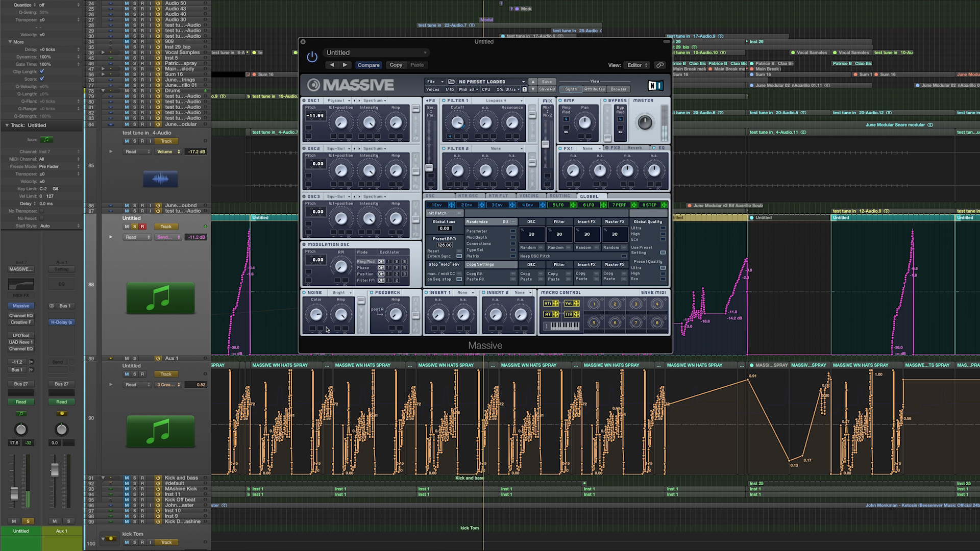The image size is (980, 551).
Task: Collapse the Track: Untitled inspector section
Action: 7,125
